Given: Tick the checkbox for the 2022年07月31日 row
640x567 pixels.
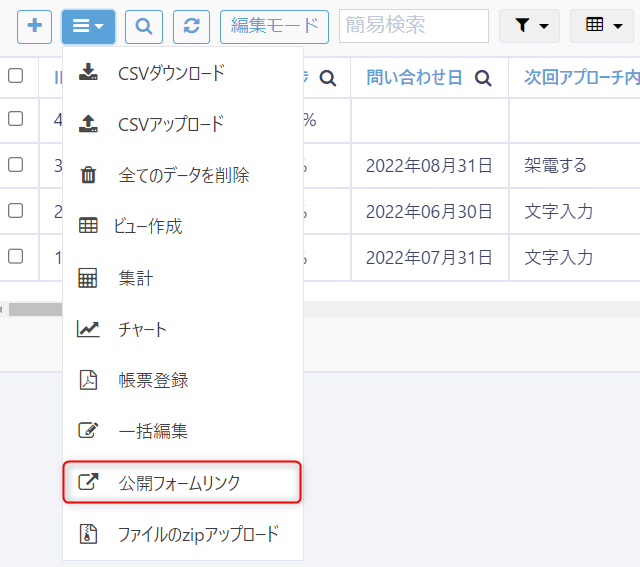Looking at the screenshot, I should pyautogui.click(x=16, y=256).
